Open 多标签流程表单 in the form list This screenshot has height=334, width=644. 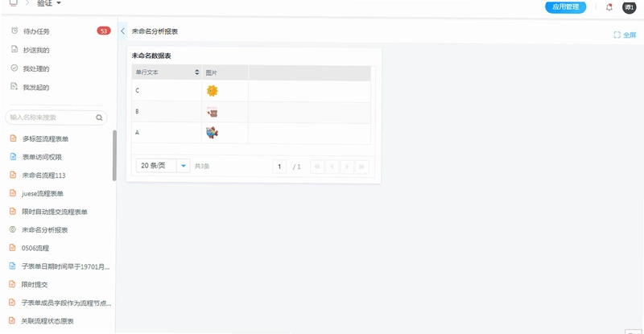(x=45, y=139)
